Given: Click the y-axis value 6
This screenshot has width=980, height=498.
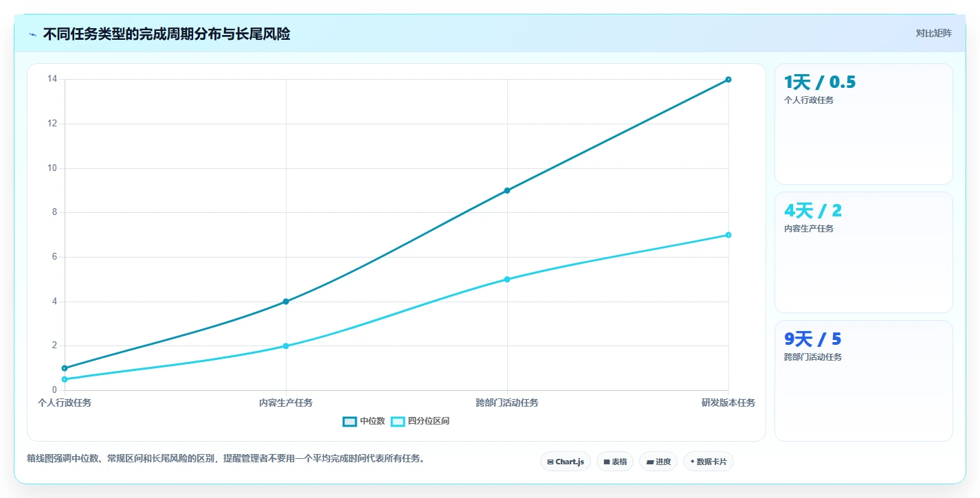Looking at the screenshot, I should click(x=54, y=257).
